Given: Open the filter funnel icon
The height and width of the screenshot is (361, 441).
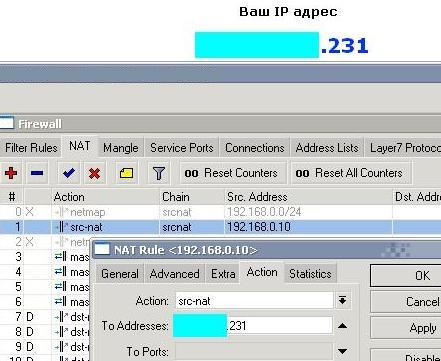Looking at the screenshot, I should pyautogui.click(x=159, y=173).
